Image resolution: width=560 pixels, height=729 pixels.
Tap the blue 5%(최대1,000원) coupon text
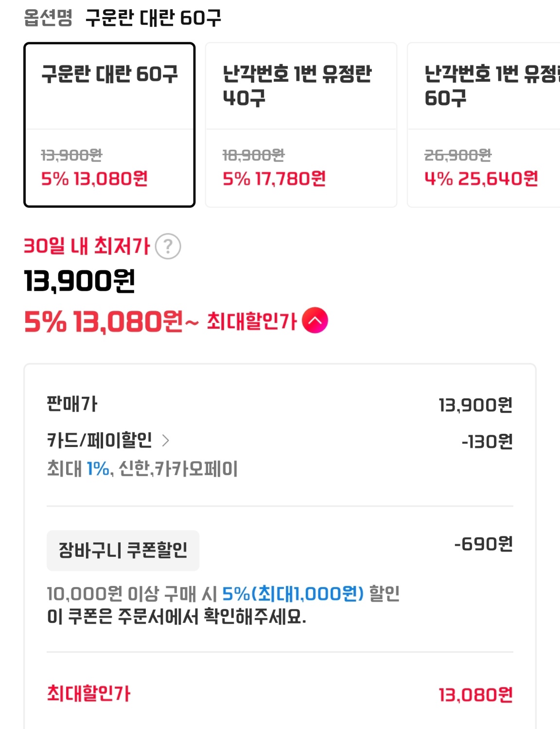[x=293, y=593]
